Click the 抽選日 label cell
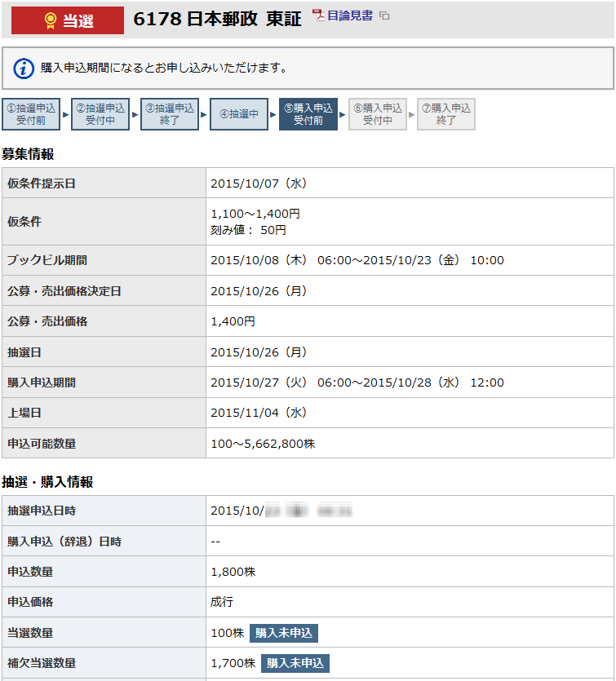Image resolution: width=616 pixels, height=681 pixels. [104, 352]
